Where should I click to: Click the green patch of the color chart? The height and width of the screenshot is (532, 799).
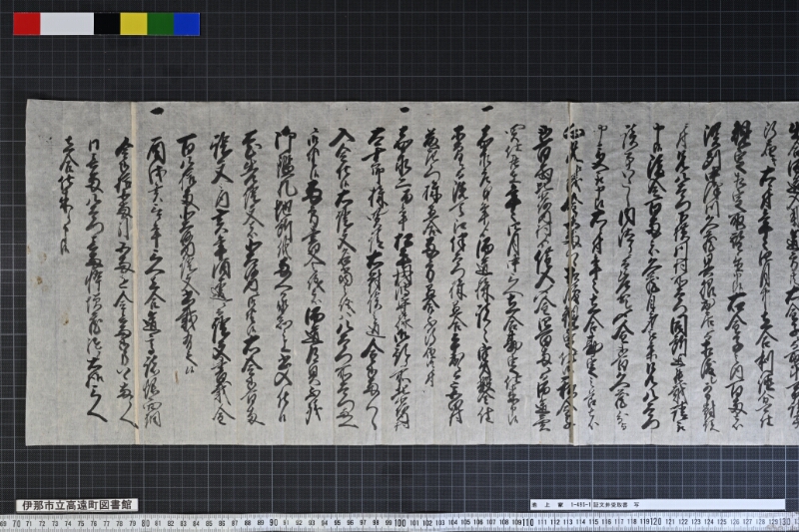161,24
